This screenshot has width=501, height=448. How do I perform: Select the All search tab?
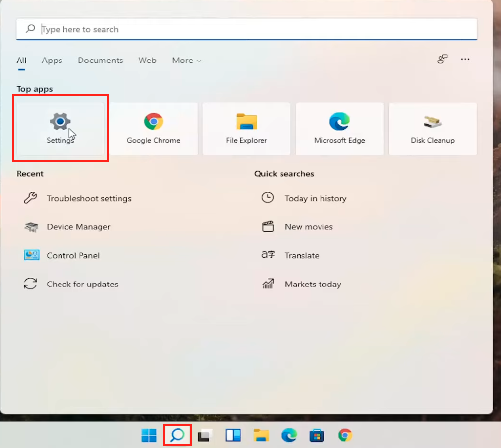point(21,61)
